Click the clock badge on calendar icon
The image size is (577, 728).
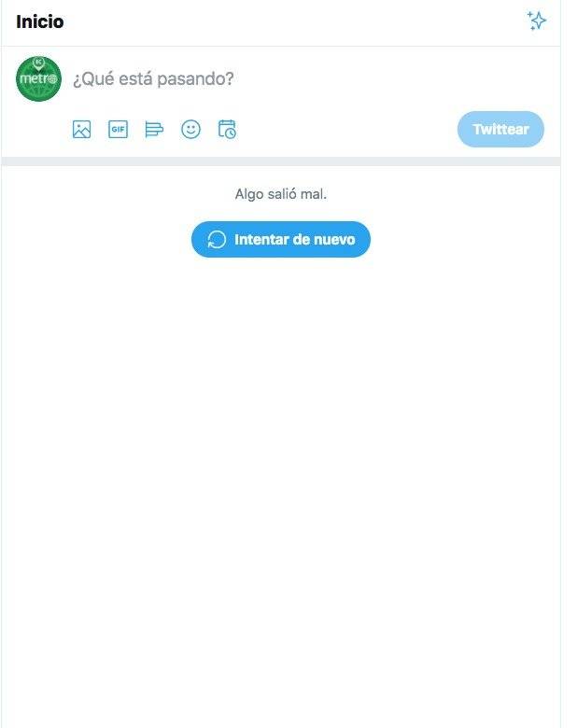231,133
